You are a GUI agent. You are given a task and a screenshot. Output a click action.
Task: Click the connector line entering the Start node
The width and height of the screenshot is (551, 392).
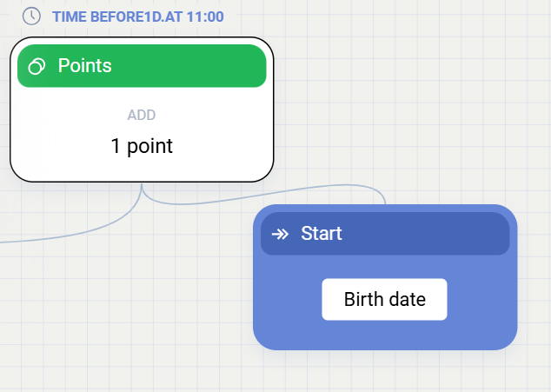click(x=384, y=198)
